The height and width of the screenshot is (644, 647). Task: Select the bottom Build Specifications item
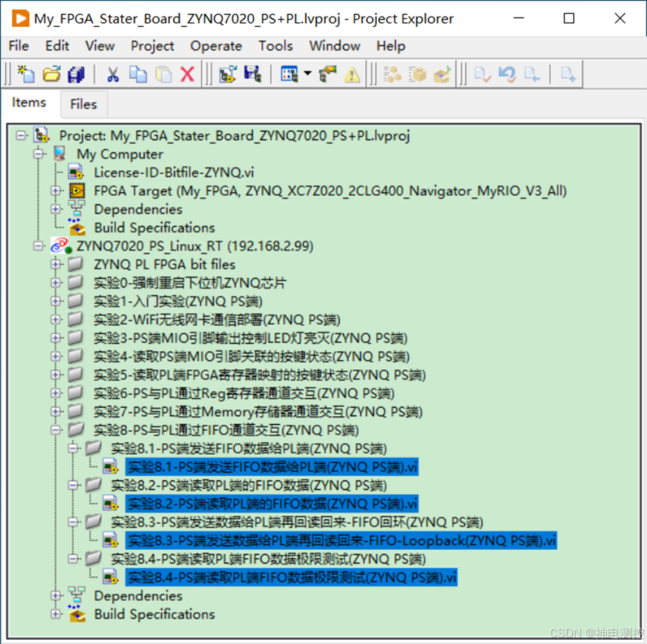154,614
